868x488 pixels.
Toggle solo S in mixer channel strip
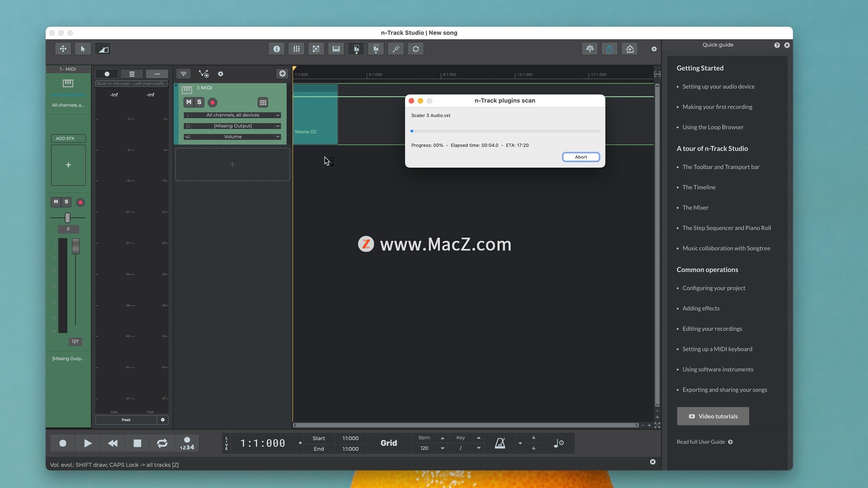click(x=66, y=202)
